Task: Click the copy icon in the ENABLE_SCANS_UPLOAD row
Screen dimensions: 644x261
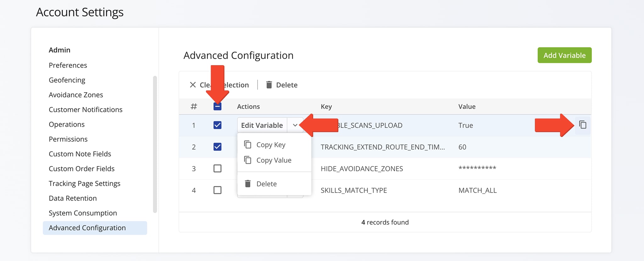Action: (x=583, y=125)
